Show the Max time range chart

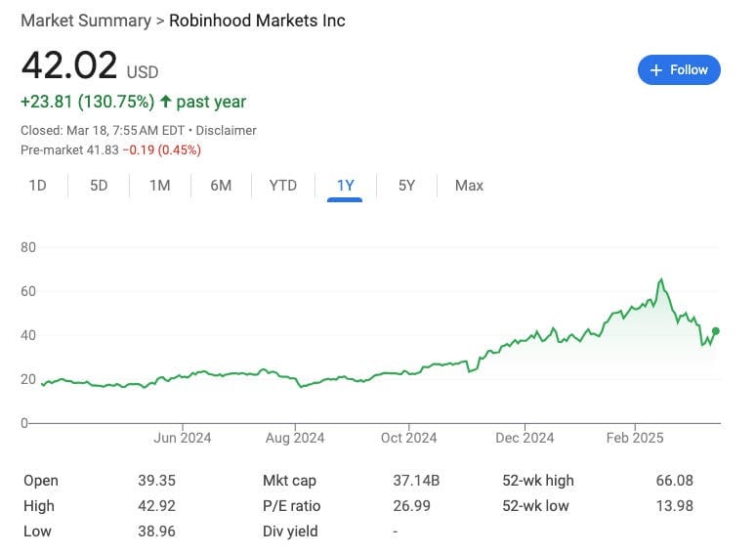pyautogui.click(x=469, y=186)
